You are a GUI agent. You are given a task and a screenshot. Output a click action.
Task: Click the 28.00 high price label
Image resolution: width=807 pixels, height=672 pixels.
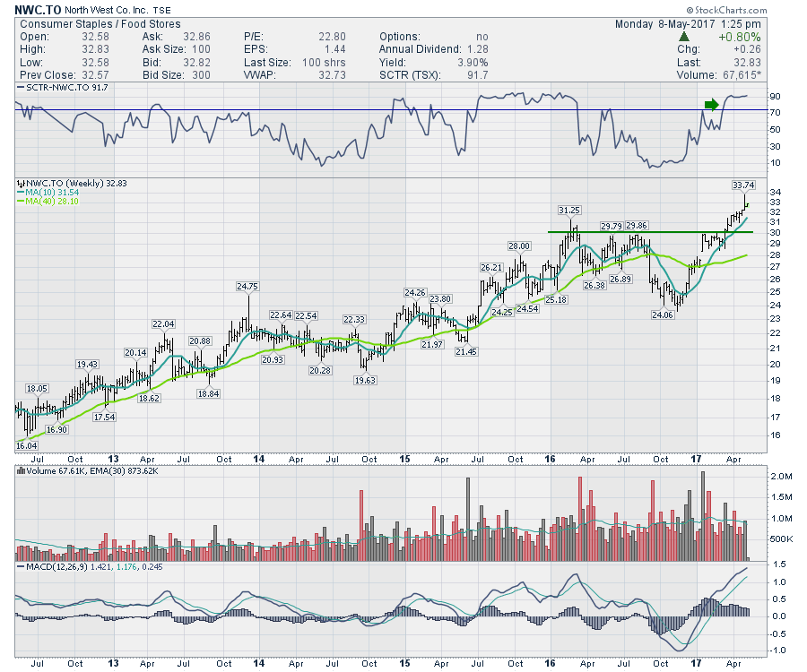click(x=519, y=246)
